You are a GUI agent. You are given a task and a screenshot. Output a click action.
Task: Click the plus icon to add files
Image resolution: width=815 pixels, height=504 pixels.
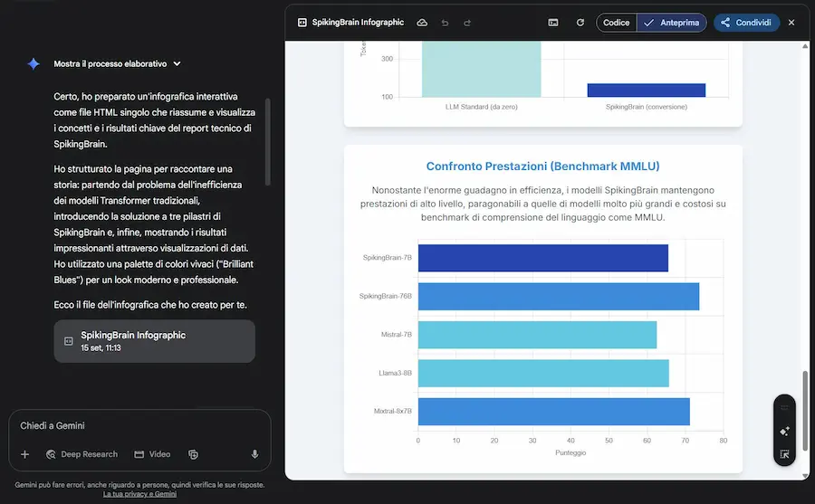click(x=24, y=454)
